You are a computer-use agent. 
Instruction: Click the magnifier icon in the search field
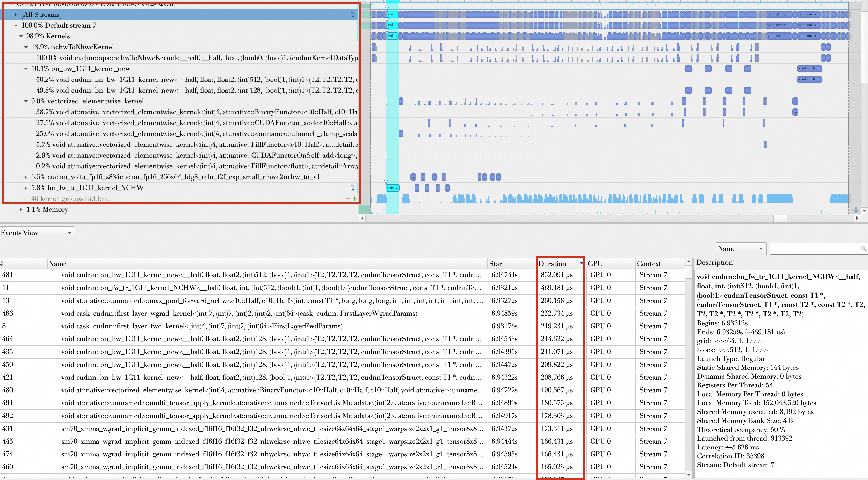(x=863, y=249)
